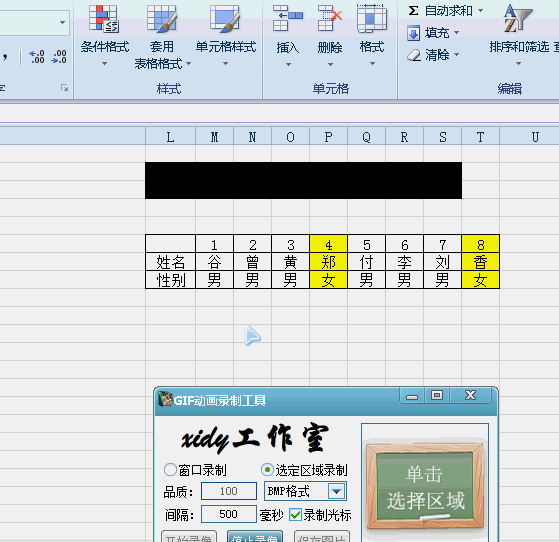This screenshot has height=542, width=559.
Task: Select the yellow cell 郑
Action: (328, 262)
